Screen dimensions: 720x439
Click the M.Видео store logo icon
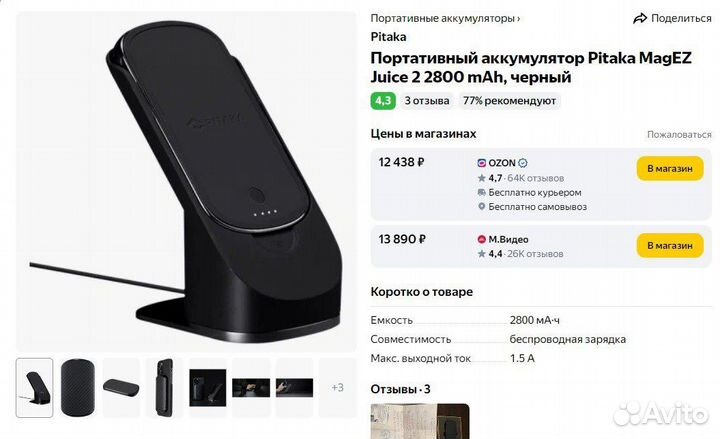[482, 239]
